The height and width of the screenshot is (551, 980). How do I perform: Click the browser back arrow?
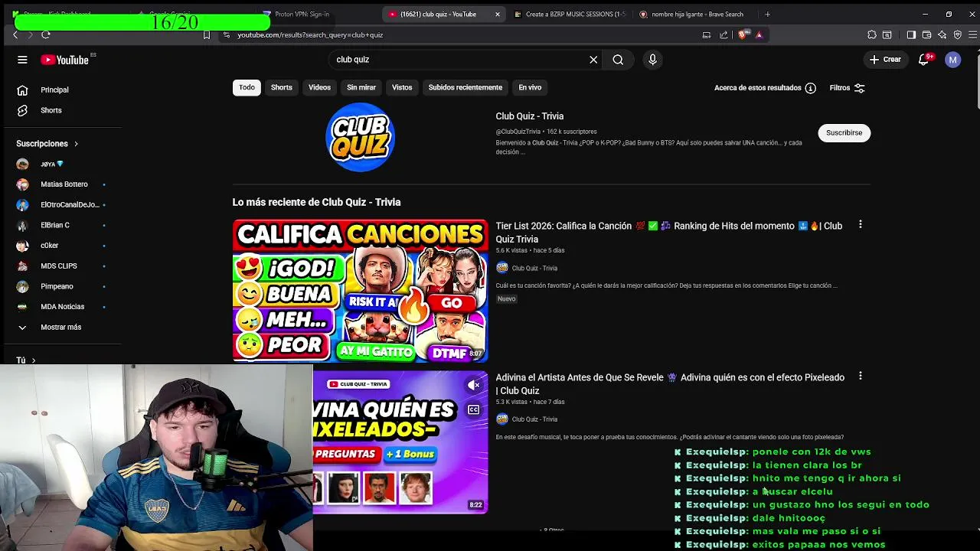[15, 34]
